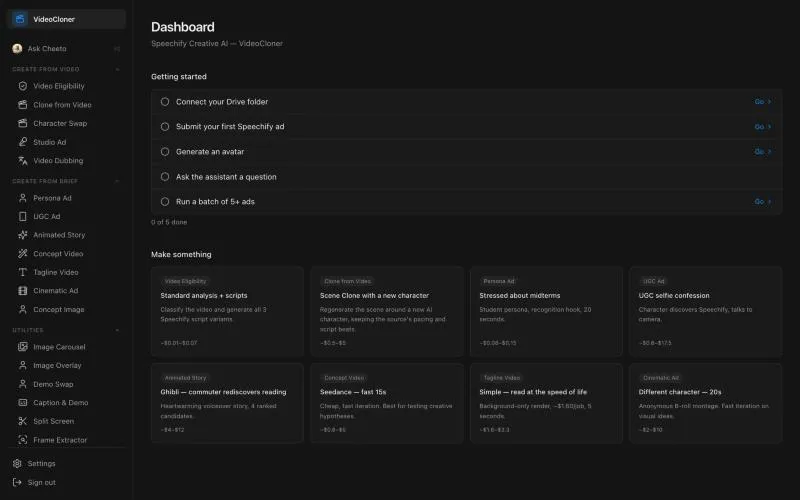This screenshot has height=500, width=800.
Task: Check off Submit your first Speechify ad circle
Action: point(165,127)
